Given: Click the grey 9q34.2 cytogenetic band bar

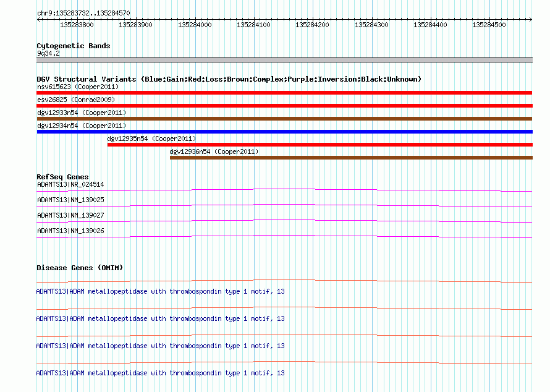Looking at the screenshot, I should click(284, 60).
